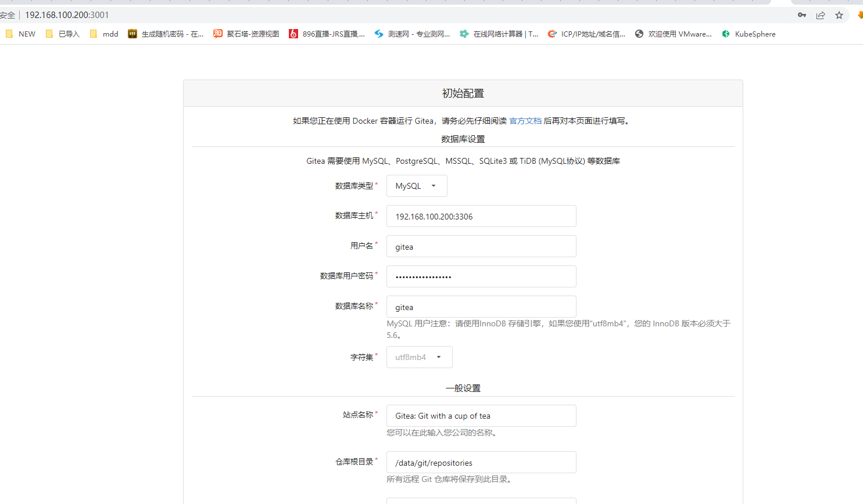Click the 数据库类型 label
Viewport: 863px width, 504px height.
click(354, 186)
